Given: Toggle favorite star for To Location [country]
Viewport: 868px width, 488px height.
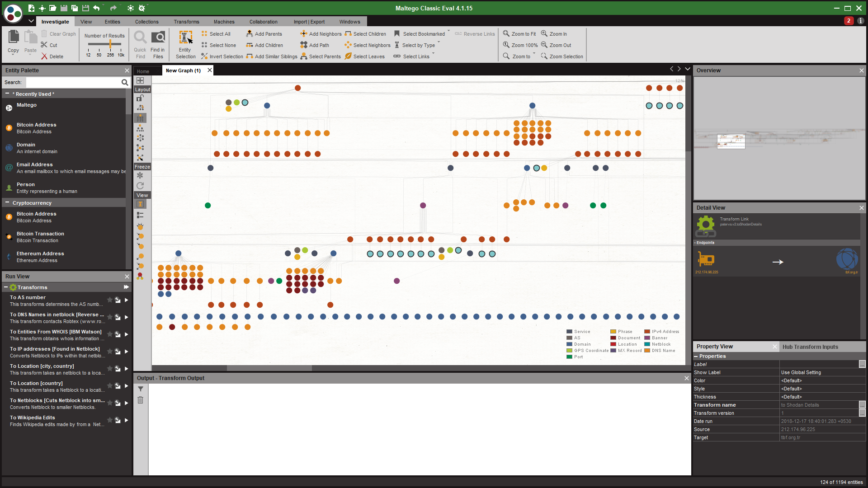Looking at the screenshot, I should click(109, 385).
